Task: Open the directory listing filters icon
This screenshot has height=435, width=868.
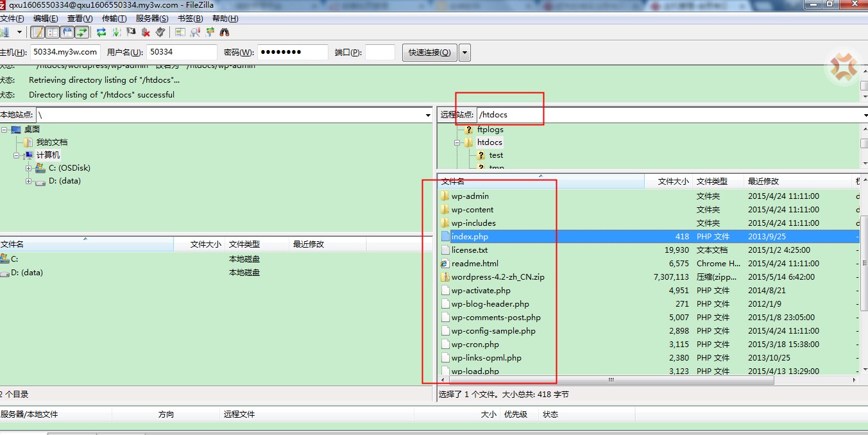Action: [180, 32]
